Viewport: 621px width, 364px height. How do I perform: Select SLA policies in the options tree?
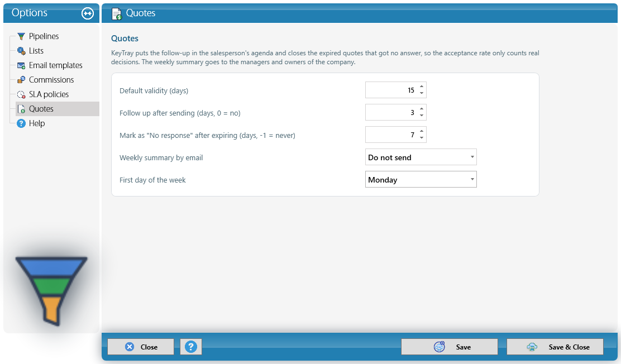[x=49, y=94]
